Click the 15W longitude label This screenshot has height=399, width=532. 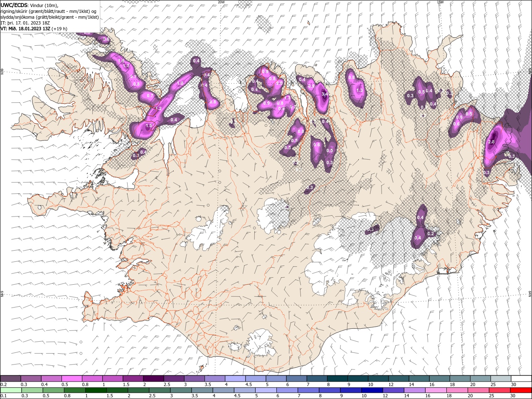(440, 2)
